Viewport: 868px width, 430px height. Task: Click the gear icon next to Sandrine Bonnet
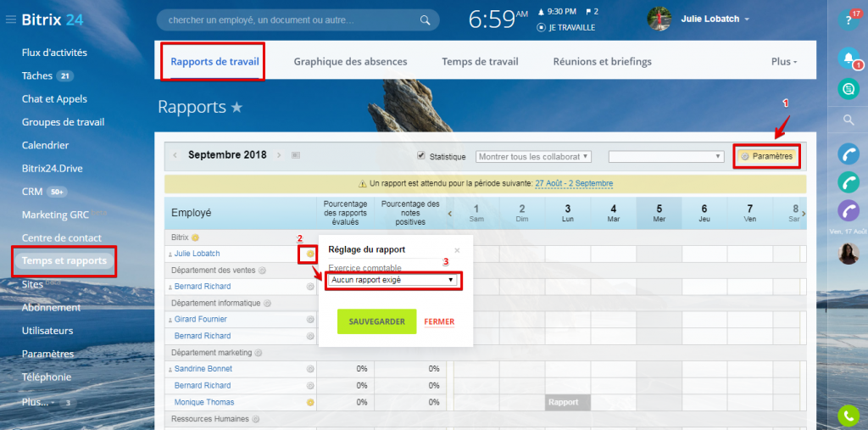310,368
